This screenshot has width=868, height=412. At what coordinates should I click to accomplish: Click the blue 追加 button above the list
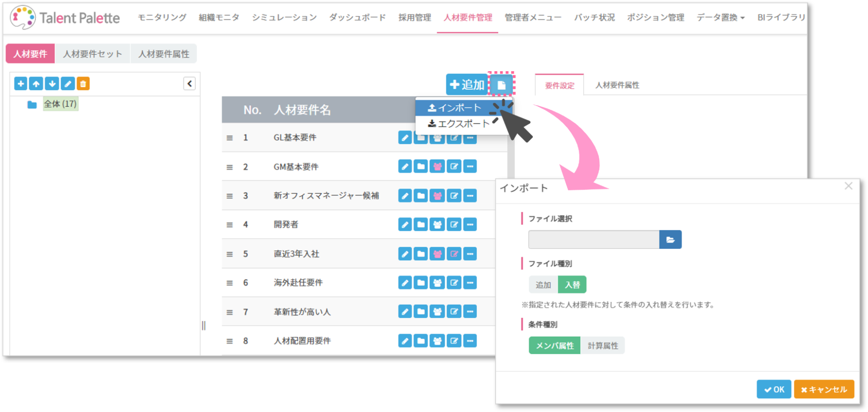coord(467,84)
